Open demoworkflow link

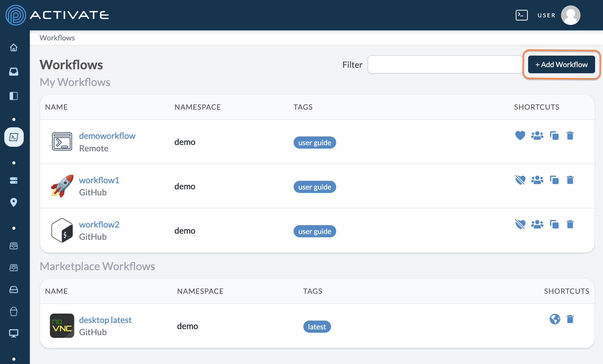(107, 136)
